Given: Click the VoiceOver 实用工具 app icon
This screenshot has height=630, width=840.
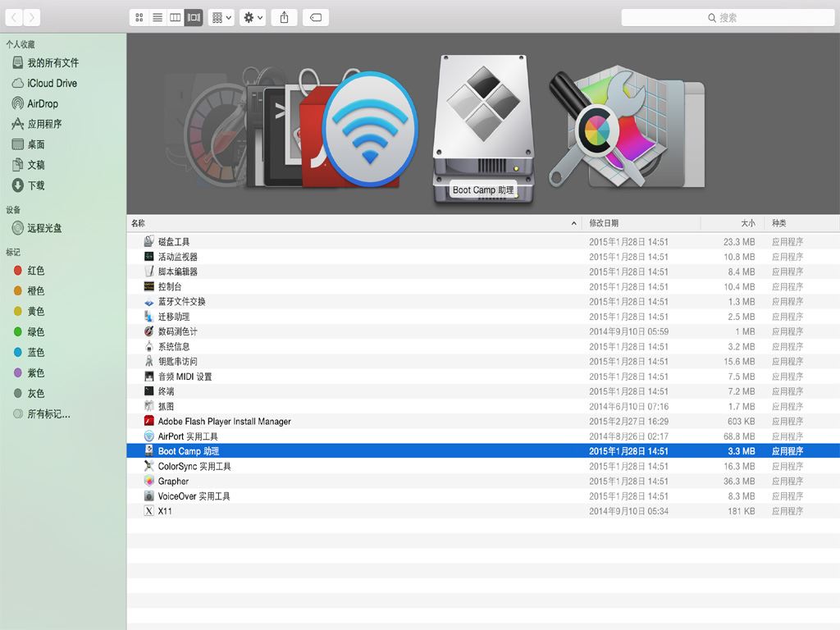Looking at the screenshot, I should 149,495.
